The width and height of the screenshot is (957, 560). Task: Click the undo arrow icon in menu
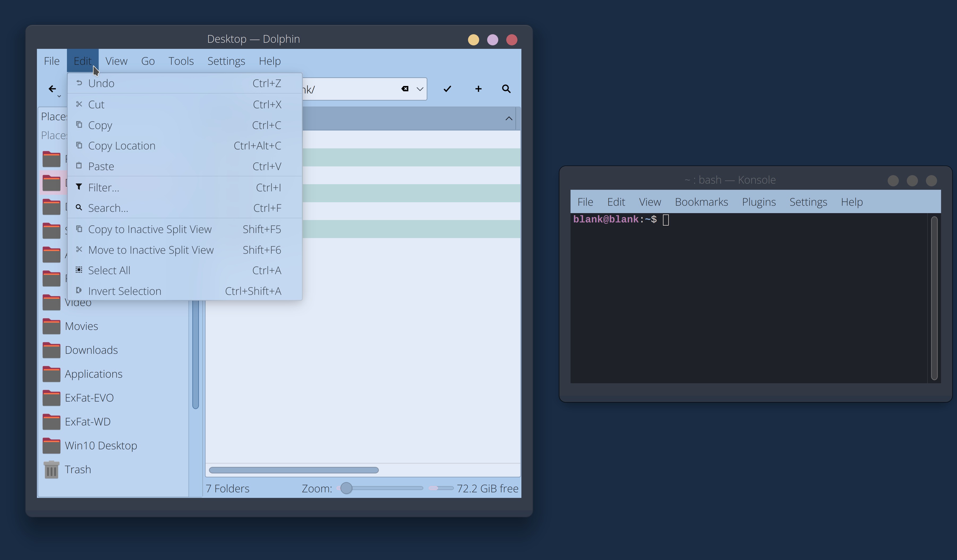pos(79,83)
